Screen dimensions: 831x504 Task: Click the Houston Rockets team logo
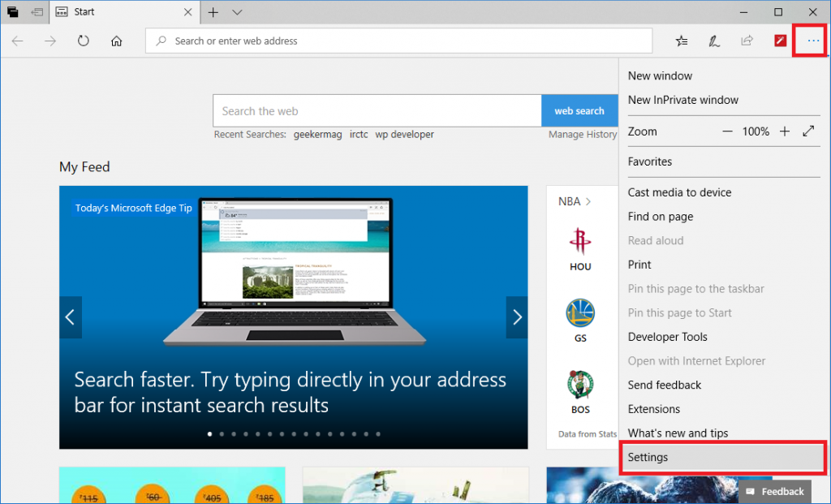[579, 241]
